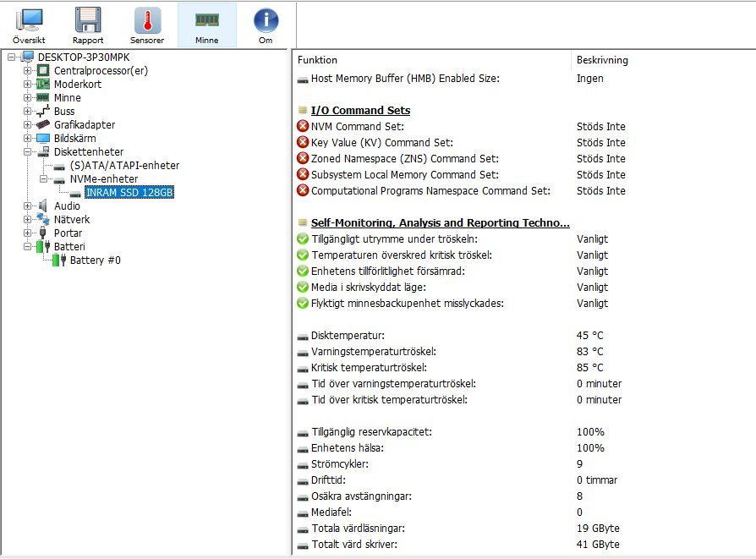Expand the Centralprocessor(er) node
This screenshot has width=756, height=559.
(27, 71)
